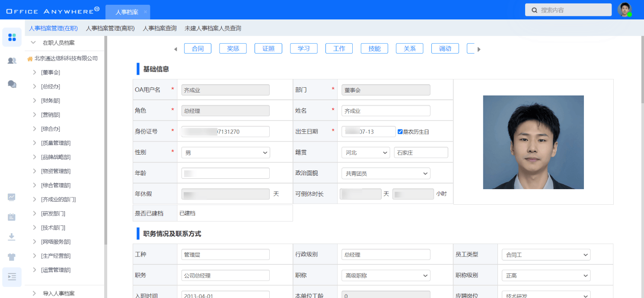Click the download icon in the sidebar

point(12,237)
